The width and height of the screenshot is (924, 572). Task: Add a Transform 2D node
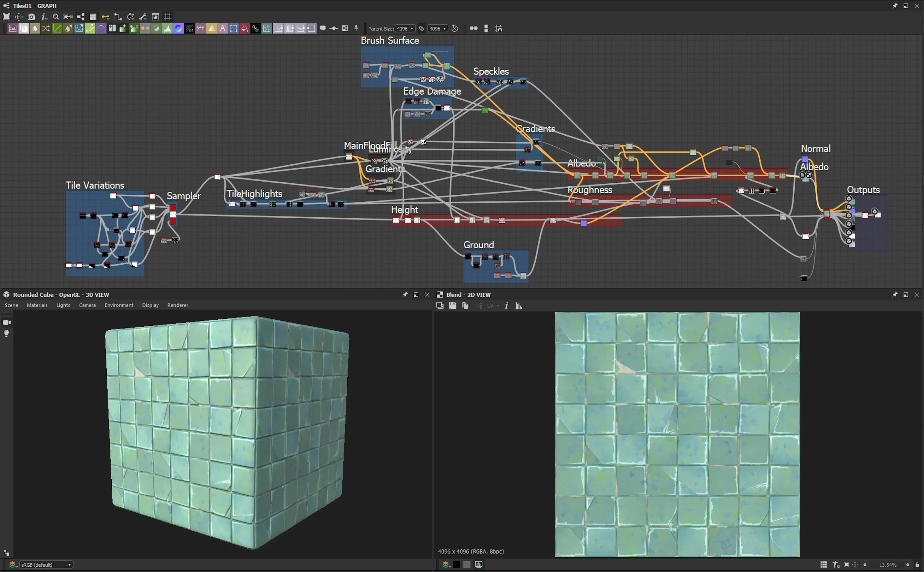234,28
